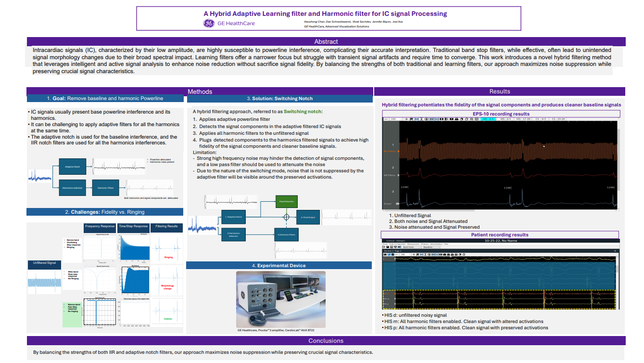Click the summing junction circle in block diagram
Image resolution: width=644 pixels, height=363 pixels.
[x=287, y=217]
